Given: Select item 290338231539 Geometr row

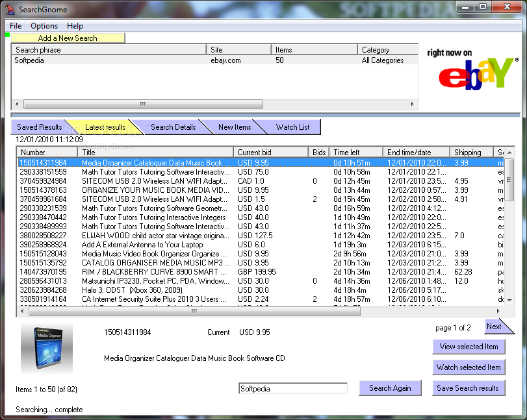Looking at the screenshot, I should click(261, 208).
